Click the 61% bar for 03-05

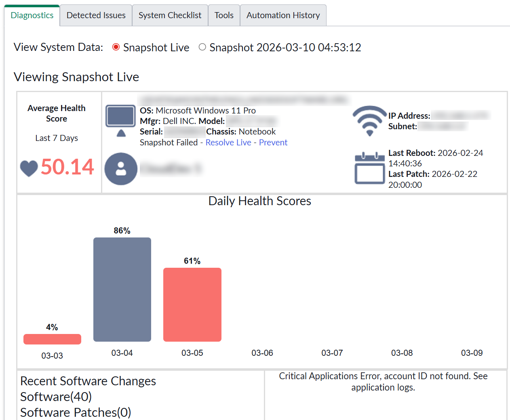(192, 304)
